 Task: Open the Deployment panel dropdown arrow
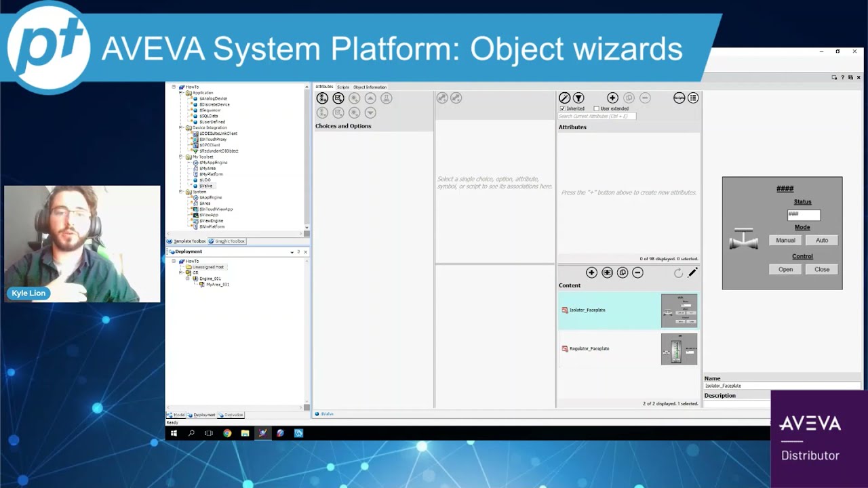point(292,252)
